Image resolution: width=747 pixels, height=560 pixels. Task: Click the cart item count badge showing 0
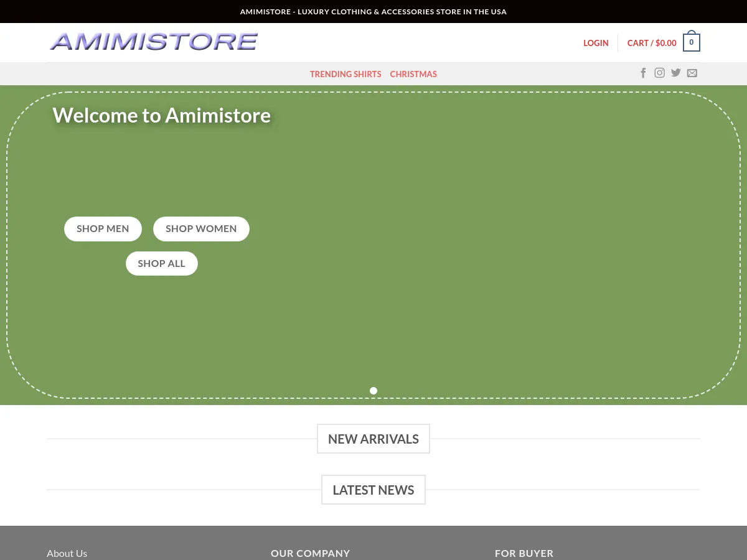pos(691,42)
